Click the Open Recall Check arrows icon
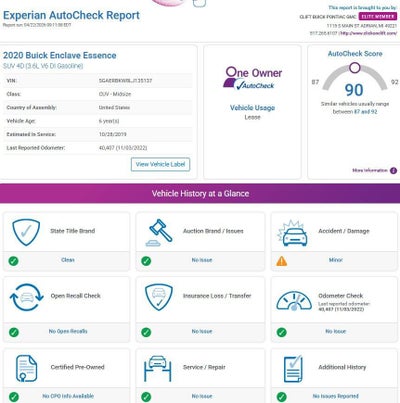Image resolution: width=400 pixels, height=403 pixels. tap(27, 297)
